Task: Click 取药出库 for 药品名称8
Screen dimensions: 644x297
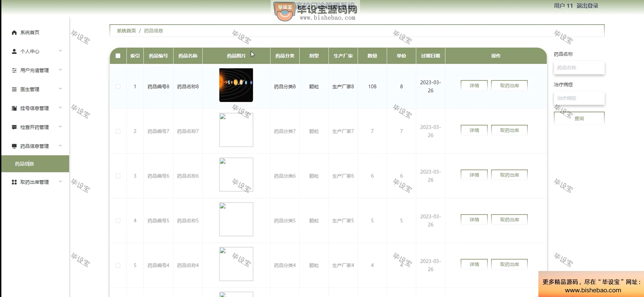Action: point(509,86)
